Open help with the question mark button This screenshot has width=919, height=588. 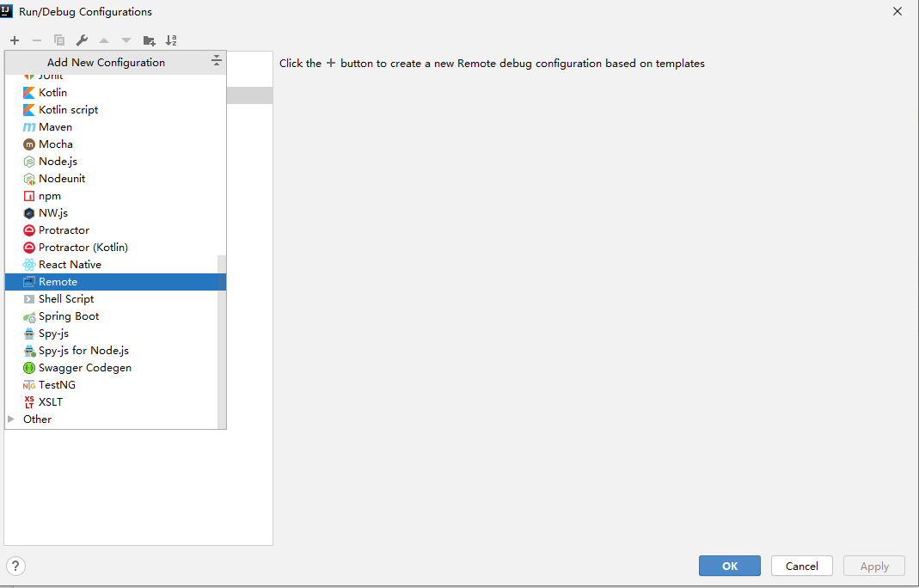point(15,567)
